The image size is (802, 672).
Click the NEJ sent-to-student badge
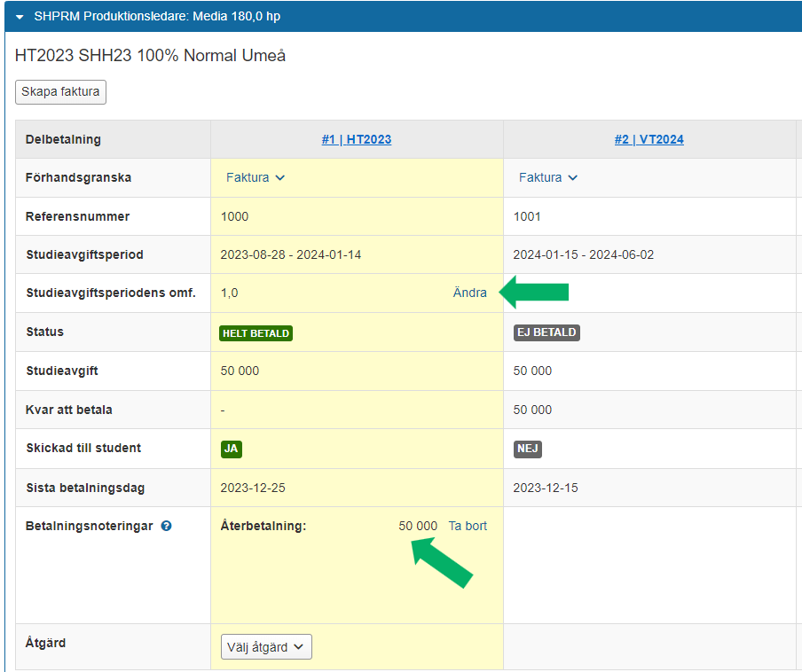pyautogui.click(x=527, y=449)
